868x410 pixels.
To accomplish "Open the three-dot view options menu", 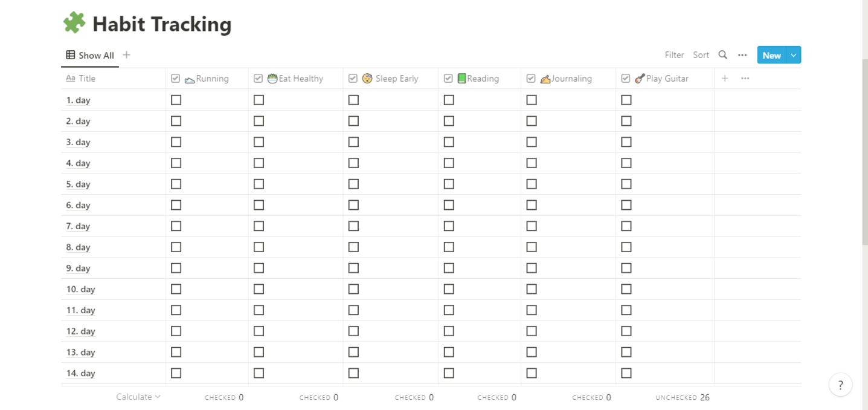I will pyautogui.click(x=742, y=55).
